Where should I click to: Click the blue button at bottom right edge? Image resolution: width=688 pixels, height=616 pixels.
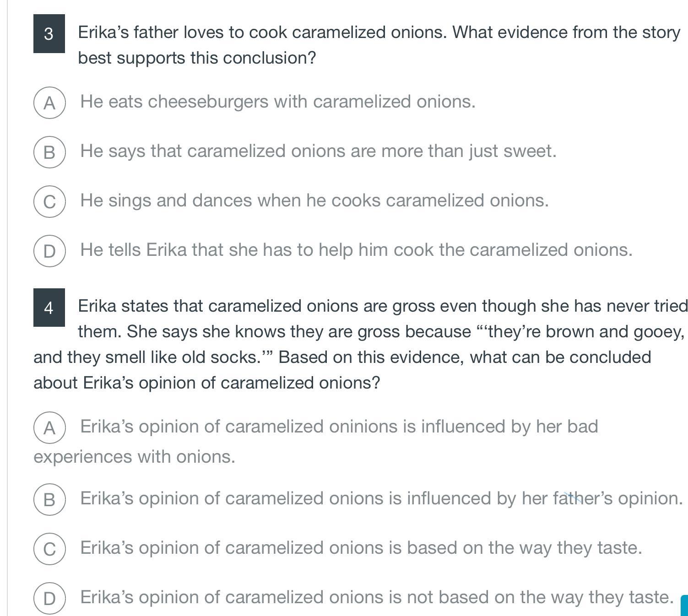684,605
